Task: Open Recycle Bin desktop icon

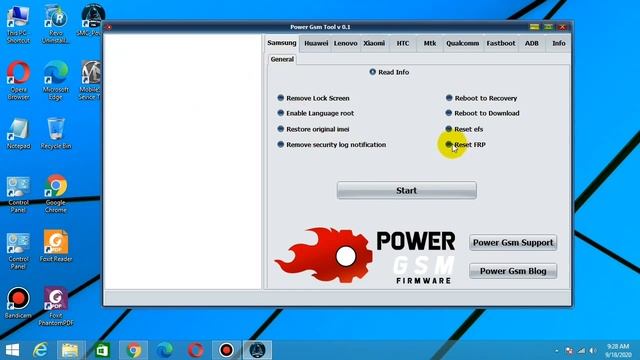Action: [56, 133]
